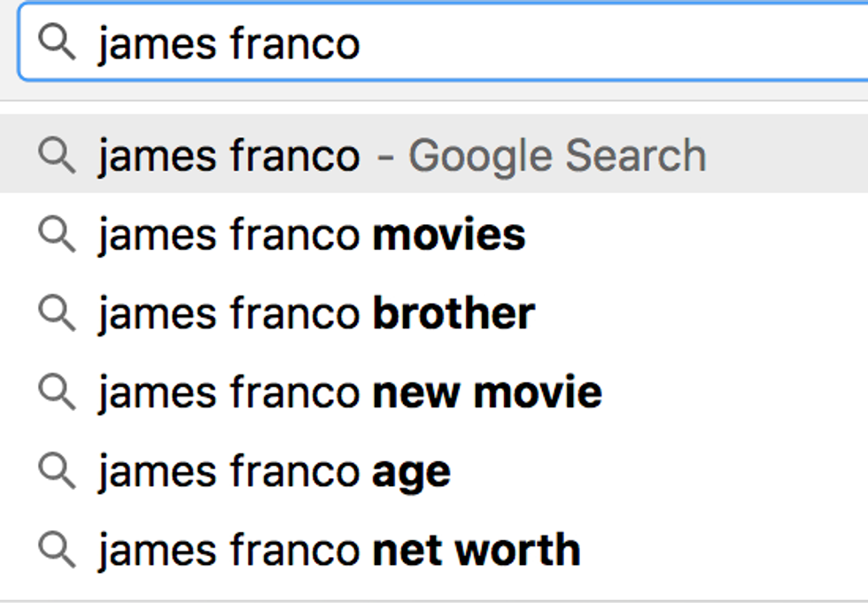Click the bold "net worth" text
The image size is (868, 603).
click(x=477, y=550)
